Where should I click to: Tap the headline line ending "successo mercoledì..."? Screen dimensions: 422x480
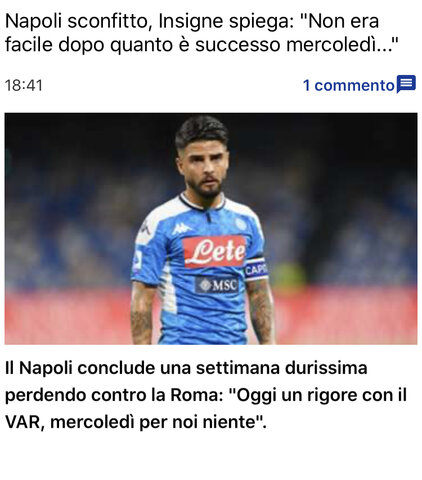coord(202,45)
